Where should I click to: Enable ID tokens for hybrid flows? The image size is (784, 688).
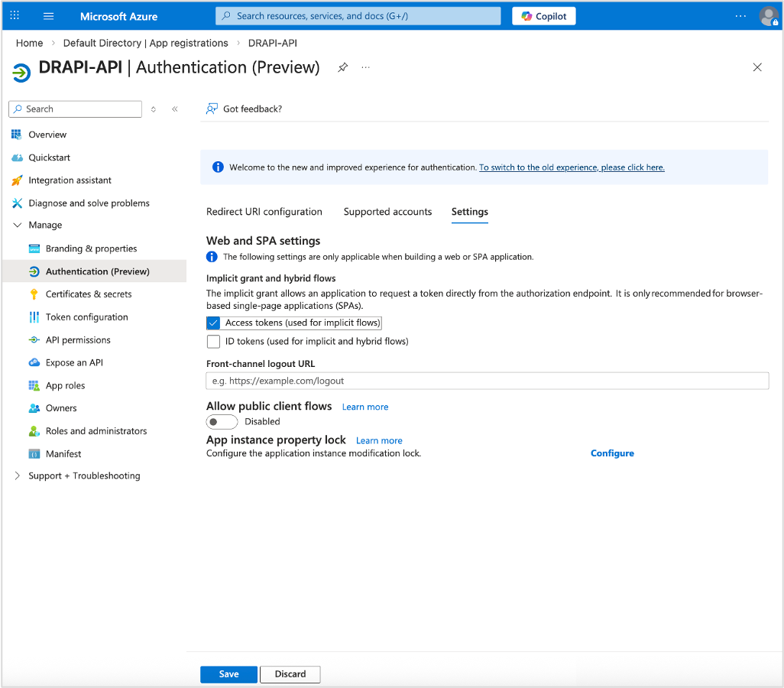point(213,341)
